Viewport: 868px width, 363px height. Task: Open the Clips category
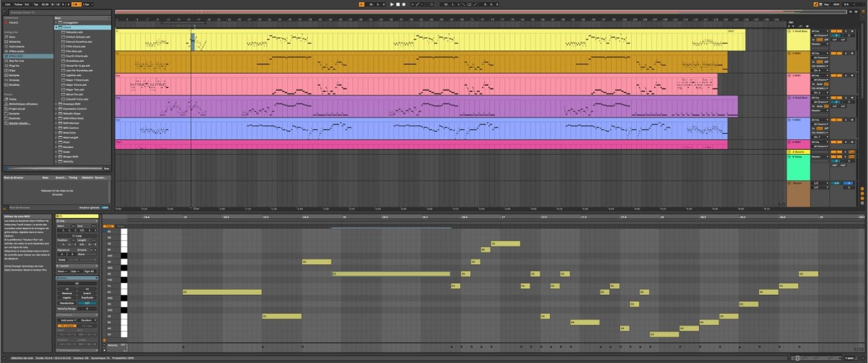tap(12, 70)
